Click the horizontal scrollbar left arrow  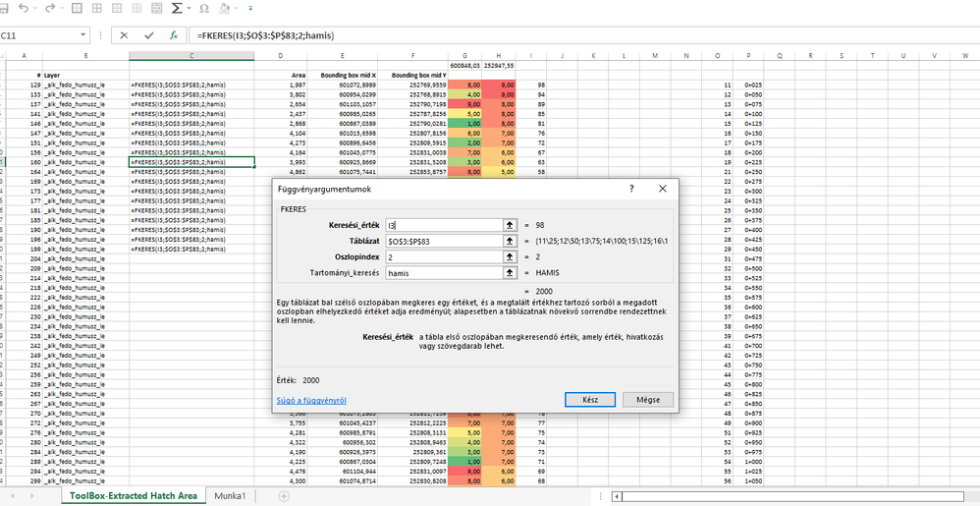[x=618, y=496]
